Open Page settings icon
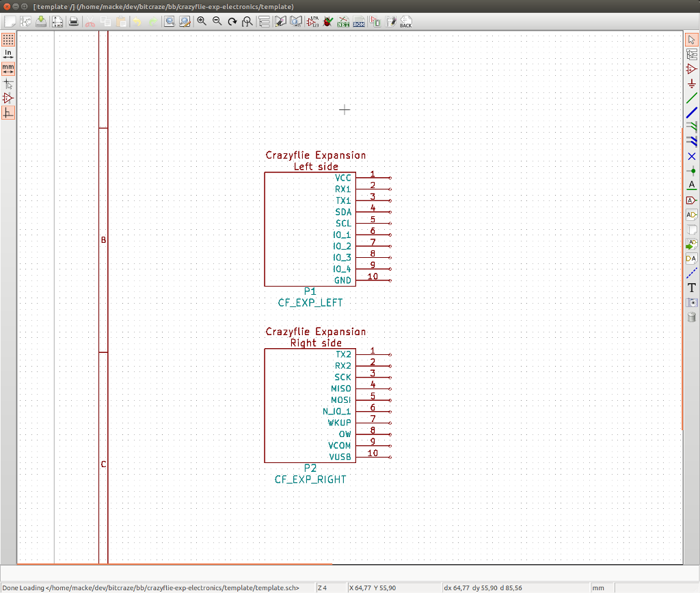 coord(57,21)
